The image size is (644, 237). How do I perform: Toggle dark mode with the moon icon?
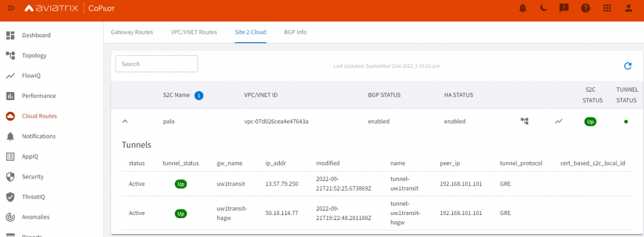tap(543, 8)
